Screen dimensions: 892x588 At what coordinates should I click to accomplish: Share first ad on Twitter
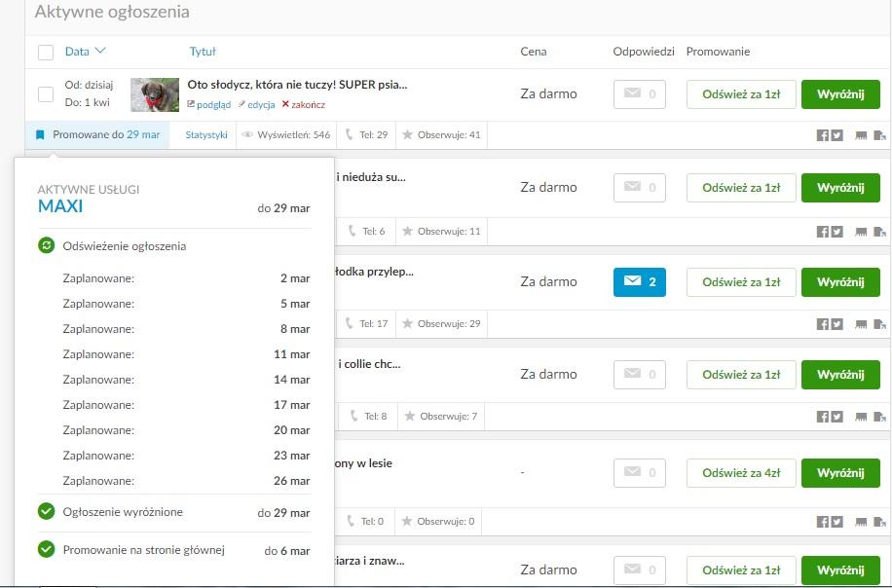click(x=836, y=135)
